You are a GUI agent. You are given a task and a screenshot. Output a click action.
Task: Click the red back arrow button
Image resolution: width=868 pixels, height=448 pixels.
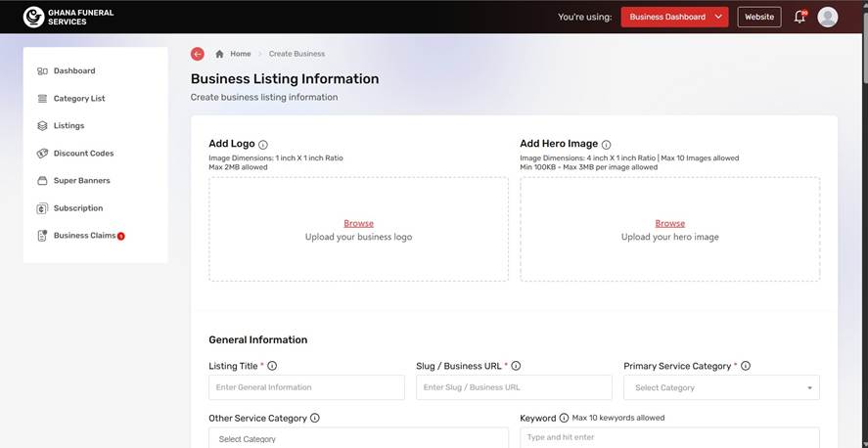pyautogui.click(x=197, y=54)
